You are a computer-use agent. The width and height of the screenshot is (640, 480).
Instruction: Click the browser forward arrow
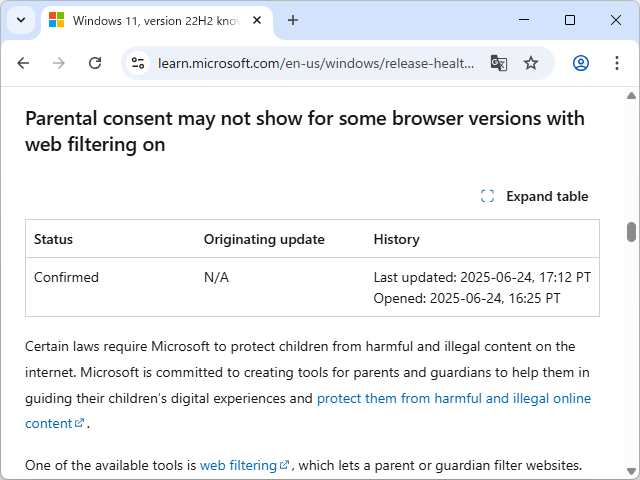point(59,63)
